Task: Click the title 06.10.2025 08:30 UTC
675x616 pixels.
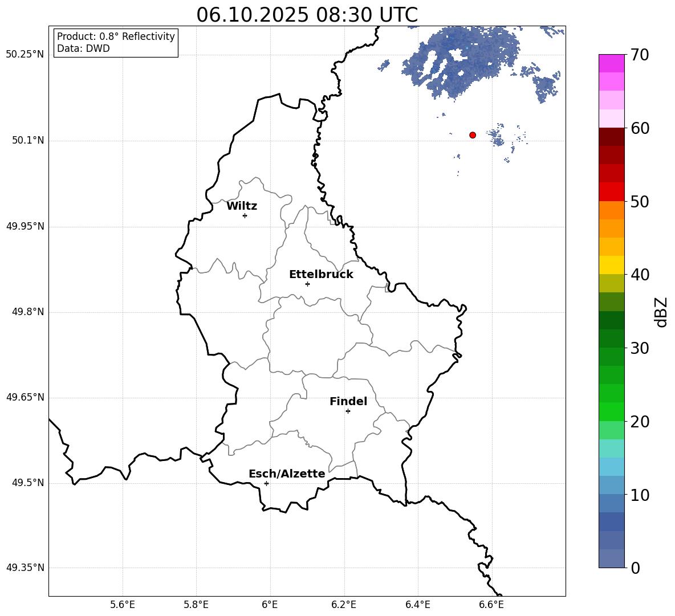Action: [307, 15]
